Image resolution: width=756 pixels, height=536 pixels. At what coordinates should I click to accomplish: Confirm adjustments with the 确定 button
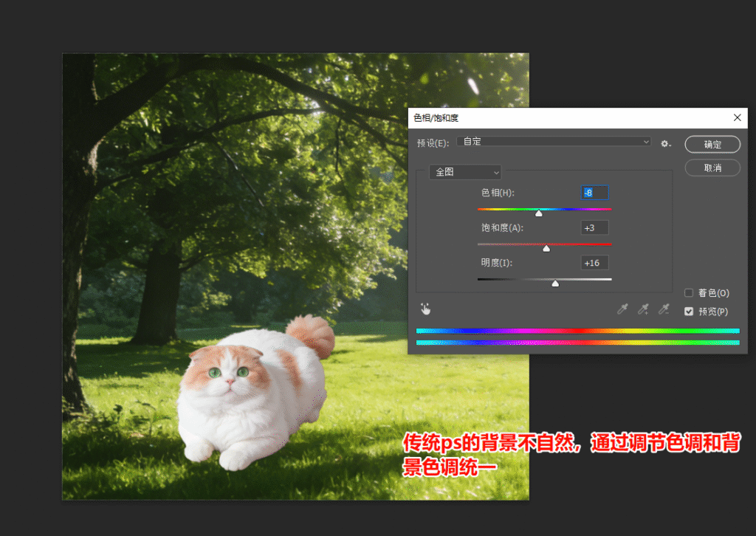tap(712, 144)
